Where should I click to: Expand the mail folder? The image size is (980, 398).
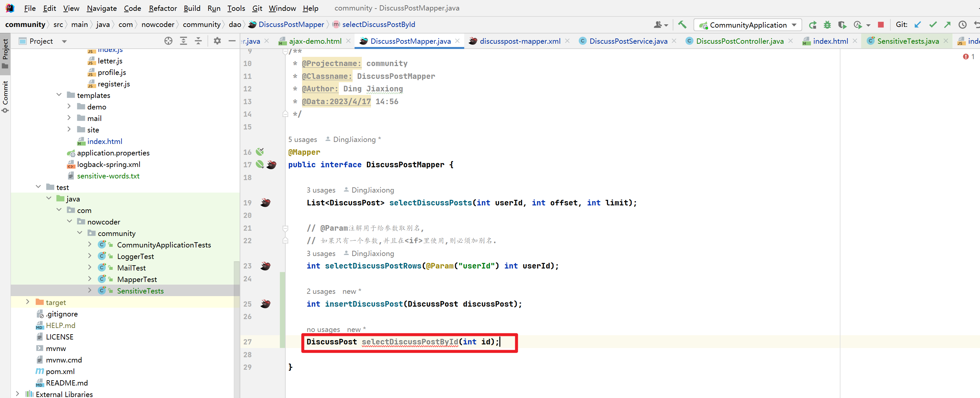pyautogui.click(x=69, y=118)
